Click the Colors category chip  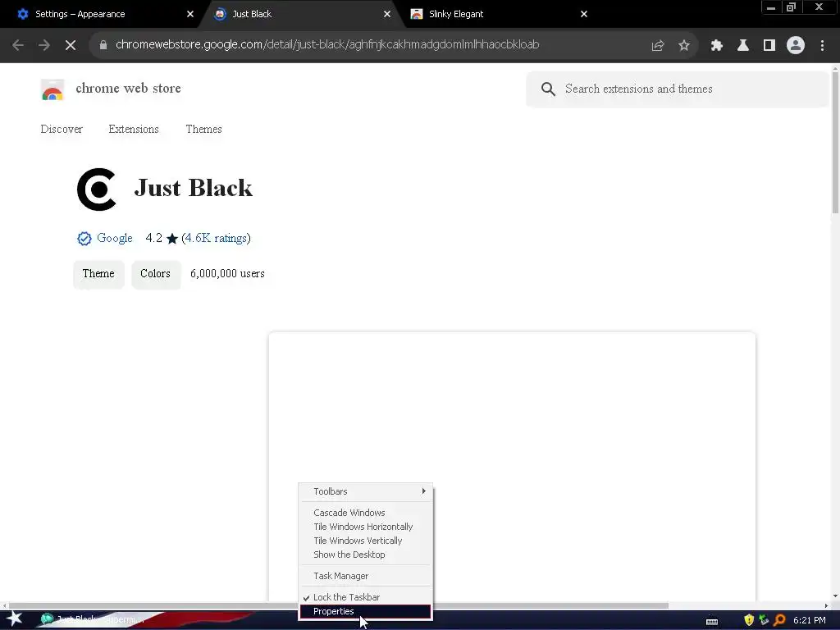coord(155,274)
